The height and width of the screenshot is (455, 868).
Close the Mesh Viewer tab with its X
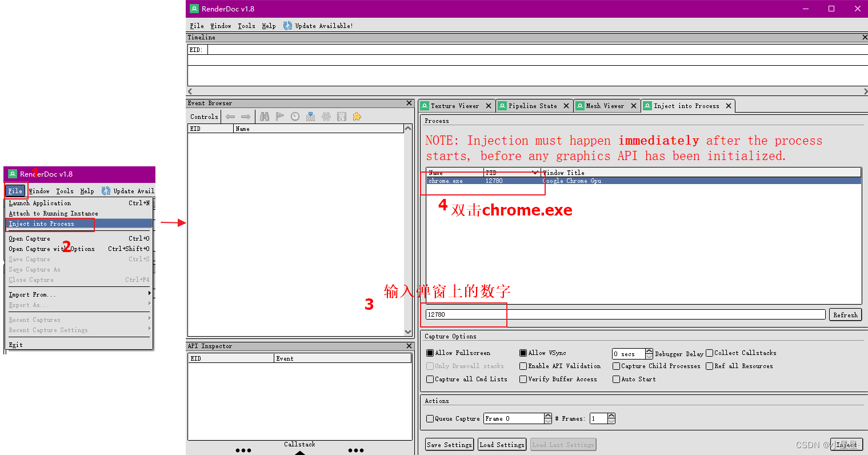[634, 106]
